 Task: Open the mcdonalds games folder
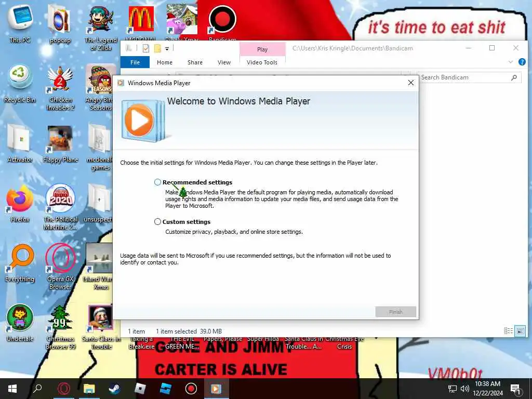(99, 148)
